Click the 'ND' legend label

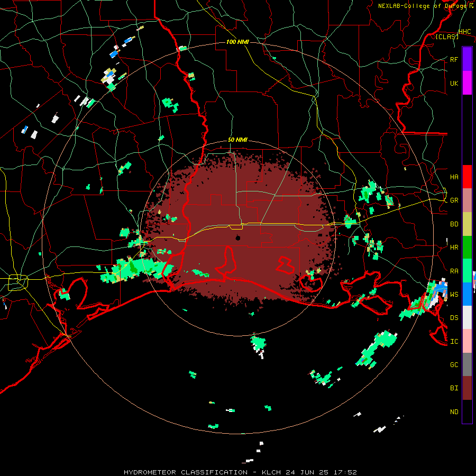[454, 412]
